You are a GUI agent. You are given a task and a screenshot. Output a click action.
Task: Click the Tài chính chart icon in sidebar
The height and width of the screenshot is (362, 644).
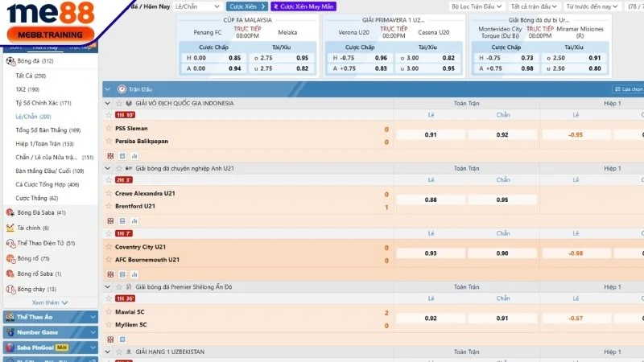coord(10,228)
